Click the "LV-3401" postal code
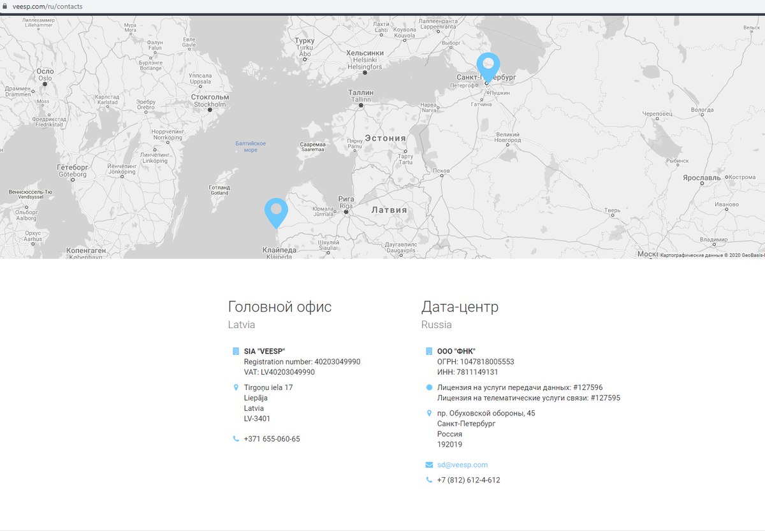Image resolution: width=765 pixels, height=532 pixels. (x=257, y=419)
